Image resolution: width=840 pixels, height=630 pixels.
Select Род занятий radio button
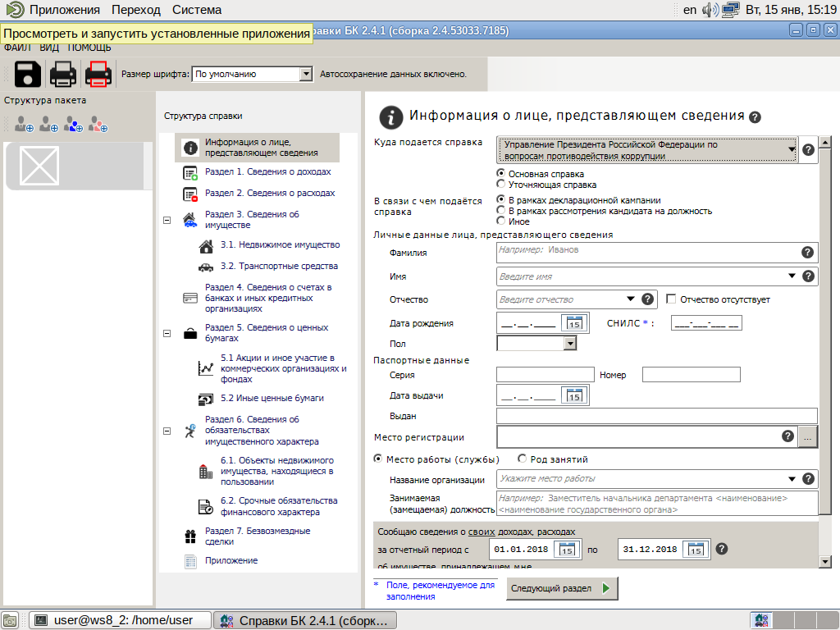(x=523, y=459)
